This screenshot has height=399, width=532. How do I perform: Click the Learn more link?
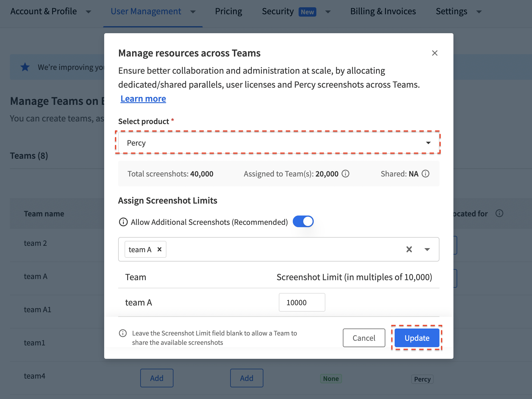143,98
